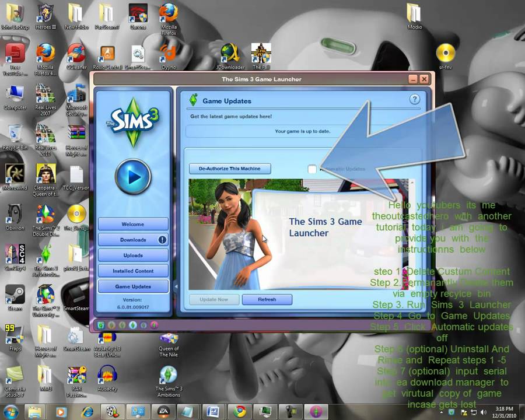Image resolution: width=525 pixels, height=420 pixels.
Task: Click De-Authorize This Machine button
Action: (230, 169)
